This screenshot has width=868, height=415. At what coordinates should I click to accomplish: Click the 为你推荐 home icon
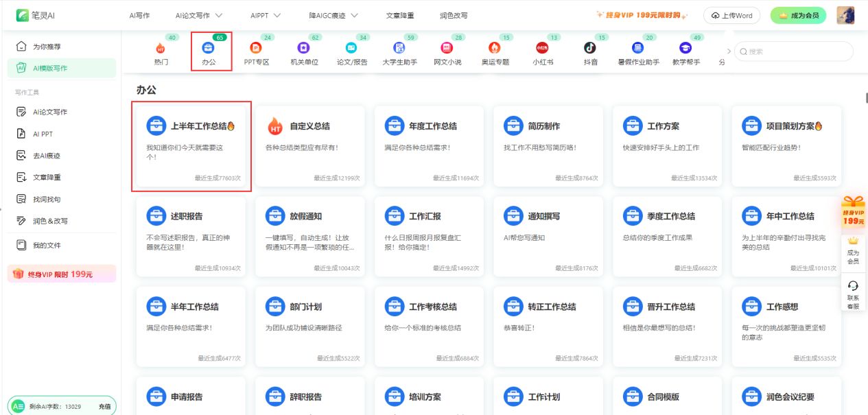pyautogui.click(x=21, y=47)
